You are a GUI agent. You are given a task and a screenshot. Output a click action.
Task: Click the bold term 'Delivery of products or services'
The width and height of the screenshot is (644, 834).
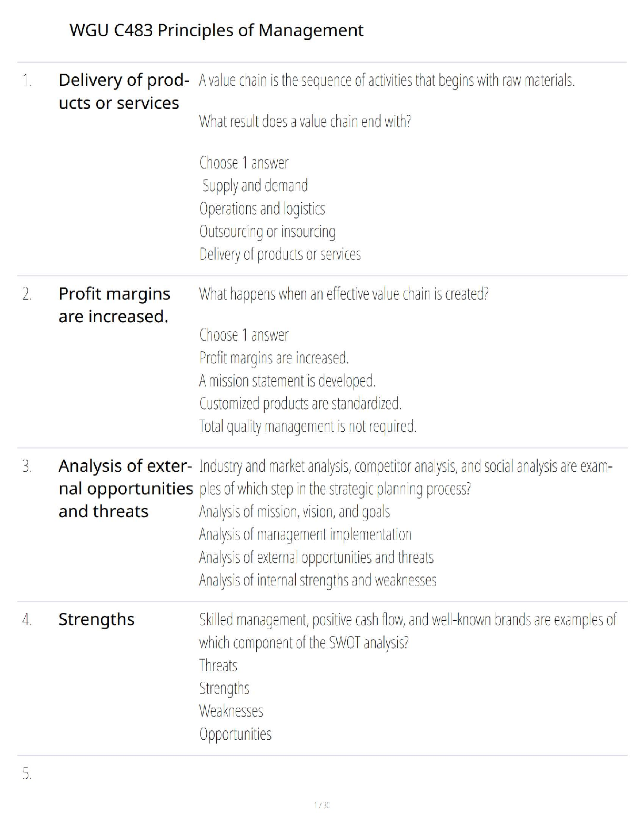click(124, 92)
